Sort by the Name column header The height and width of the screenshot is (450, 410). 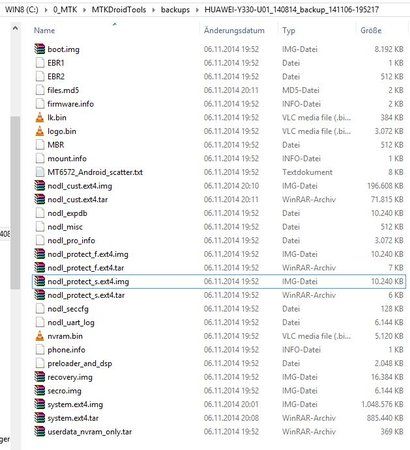[x=44, y=30]
